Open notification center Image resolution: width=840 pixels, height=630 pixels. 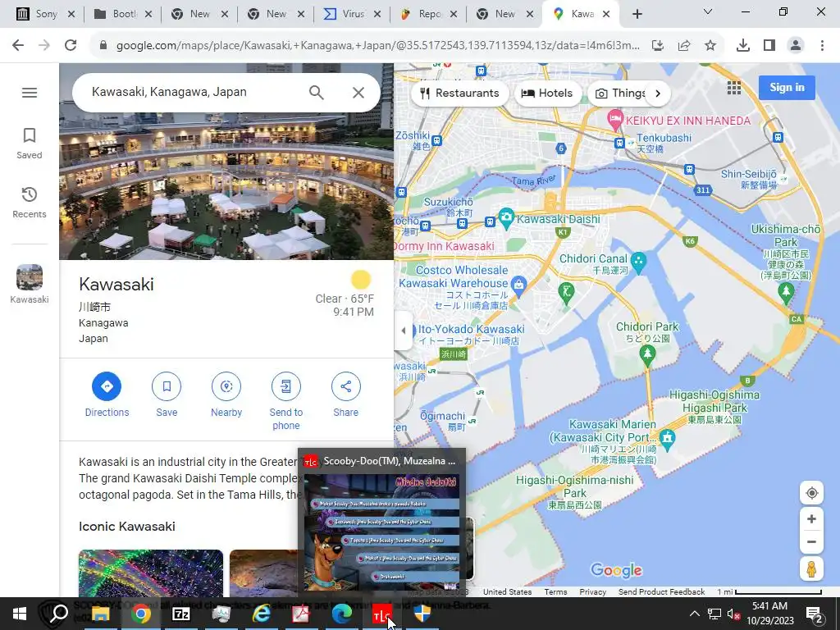point(815,614)
